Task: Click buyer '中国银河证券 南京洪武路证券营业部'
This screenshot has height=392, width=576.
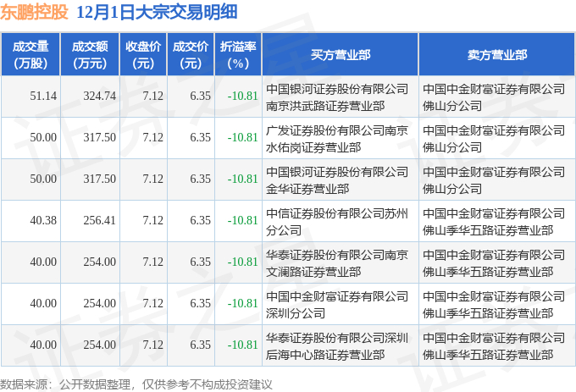Action: (x=337, y=97)
